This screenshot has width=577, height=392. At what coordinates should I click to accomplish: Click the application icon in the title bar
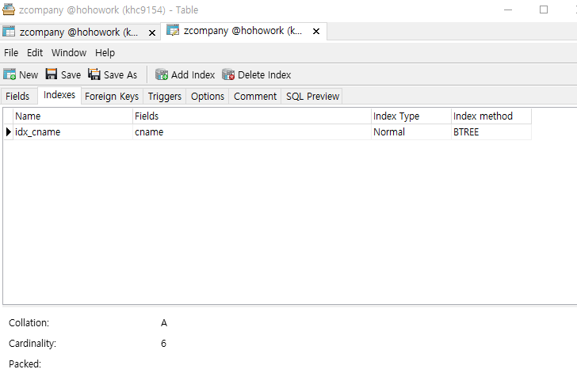tap(9, 10)
